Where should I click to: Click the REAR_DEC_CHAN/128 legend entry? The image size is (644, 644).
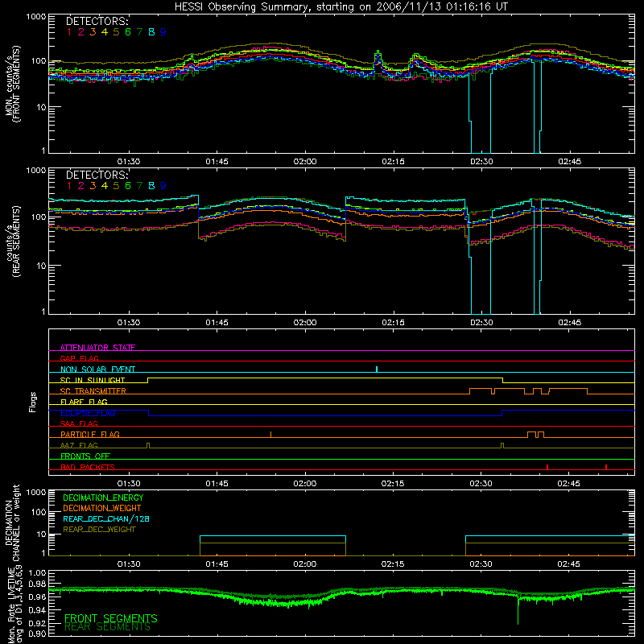click(106, 518)
